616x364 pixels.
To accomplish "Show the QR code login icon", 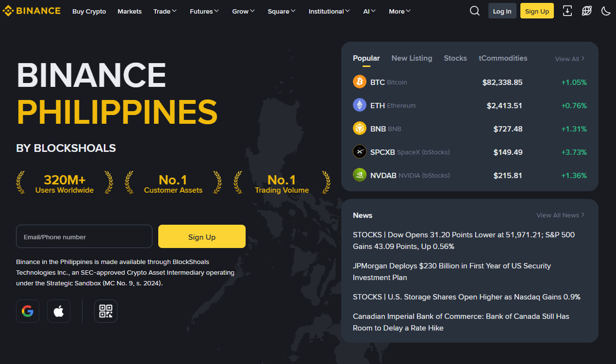I will click(106, 311).
